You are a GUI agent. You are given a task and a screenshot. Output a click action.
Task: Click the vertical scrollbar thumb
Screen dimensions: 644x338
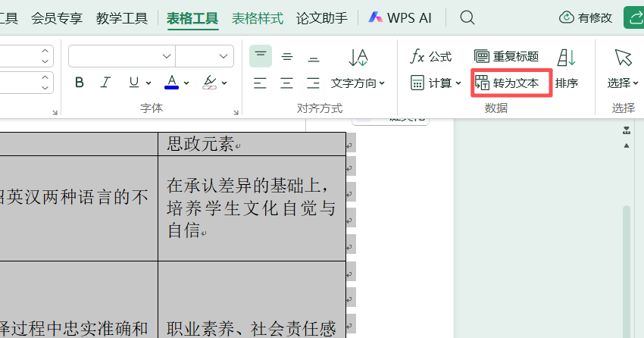tap(627, 271)
